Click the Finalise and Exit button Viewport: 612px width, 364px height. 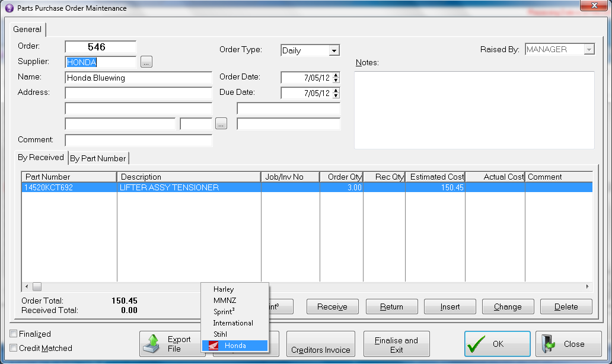pos(396,344)
